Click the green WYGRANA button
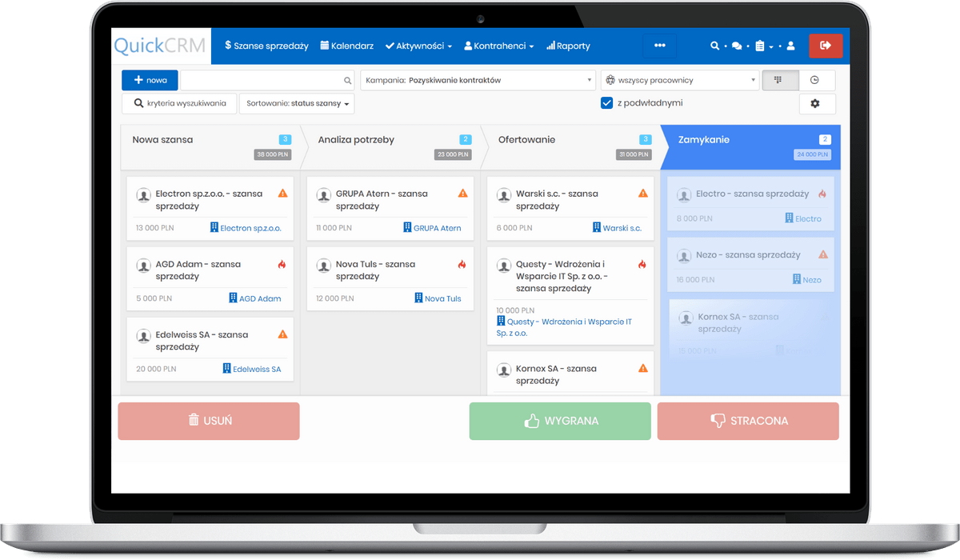Viewport: 960px width, 560px height. [x=559, y=421]
